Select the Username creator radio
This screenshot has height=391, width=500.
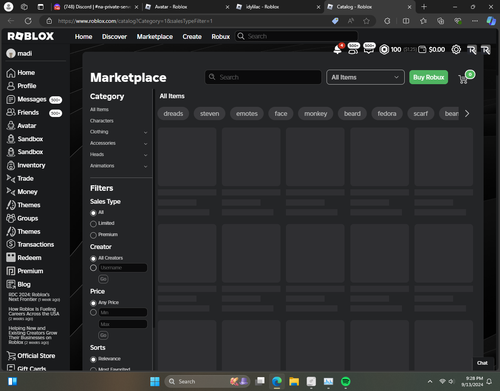click(x=93, y=268)
